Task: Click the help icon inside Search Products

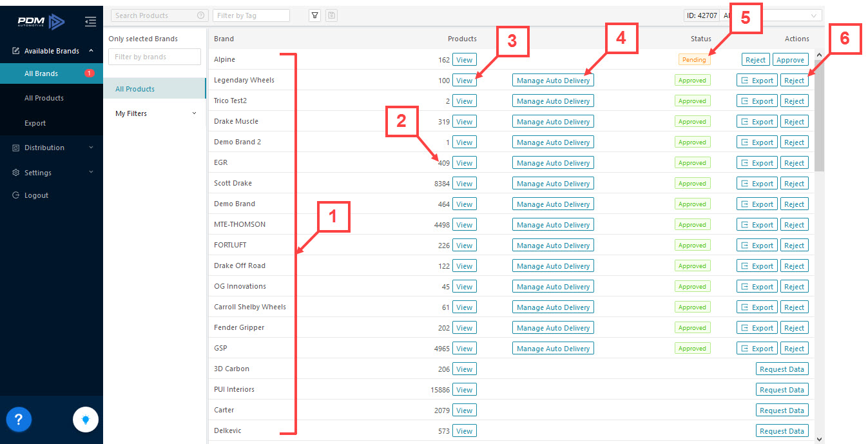Action: click(200, 15)
